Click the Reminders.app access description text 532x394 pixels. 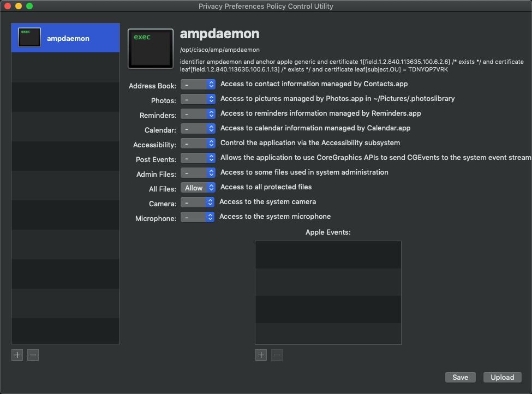pyautogui.click(x=321, y=114)
